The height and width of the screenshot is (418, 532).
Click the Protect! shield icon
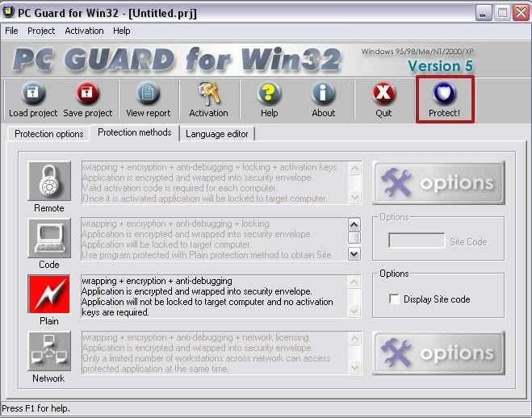coord(444,93)
